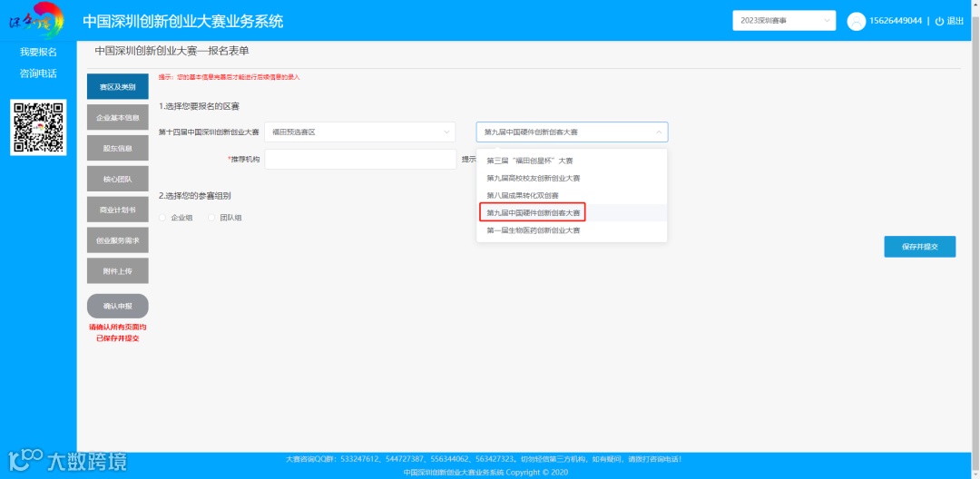980x479 pixels.
Task: Open the 企业基本信息 tab
Action: 117,117
